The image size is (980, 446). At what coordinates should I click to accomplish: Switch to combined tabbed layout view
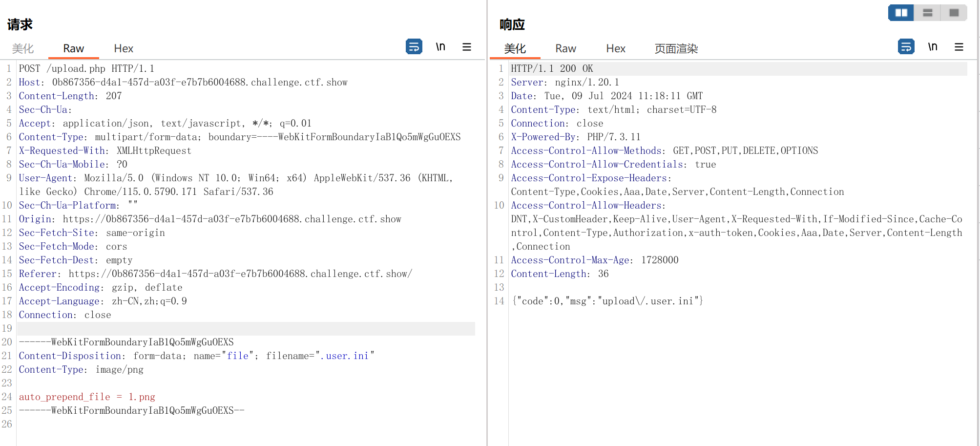coord(954,13)
